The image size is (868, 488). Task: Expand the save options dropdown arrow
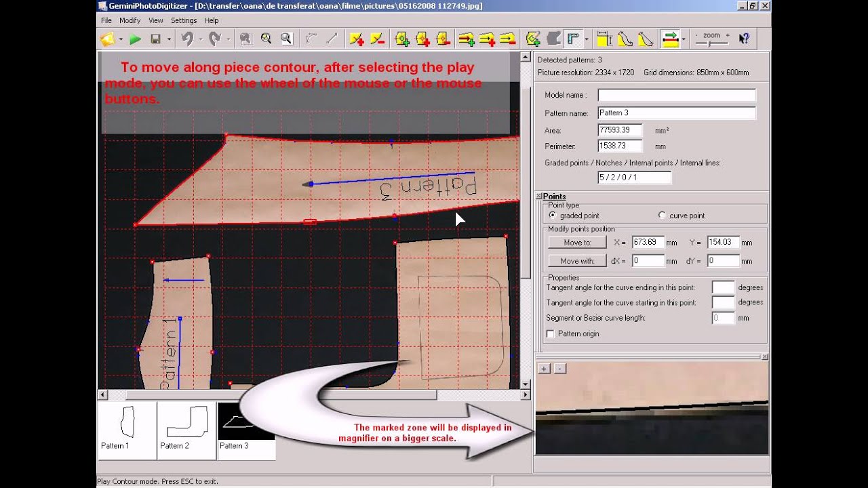pyautogui.click(x=168, y=39)
